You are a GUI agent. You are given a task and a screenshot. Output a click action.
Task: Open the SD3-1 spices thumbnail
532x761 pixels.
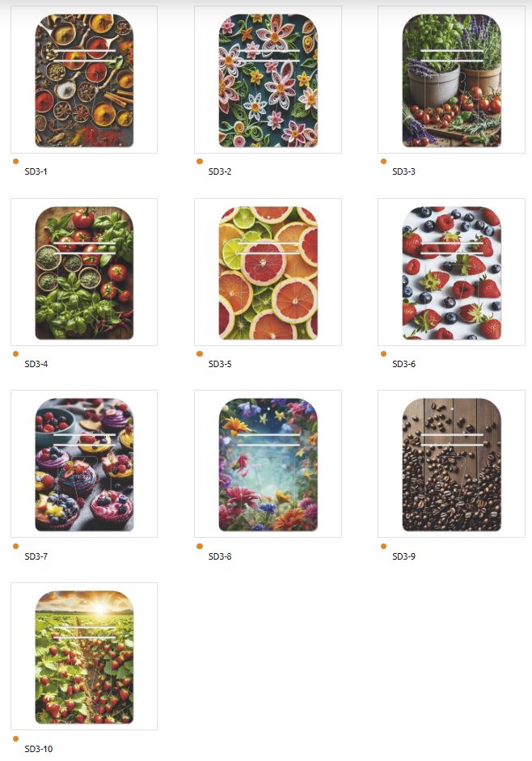pyautogui.click(x=84, y=80)
